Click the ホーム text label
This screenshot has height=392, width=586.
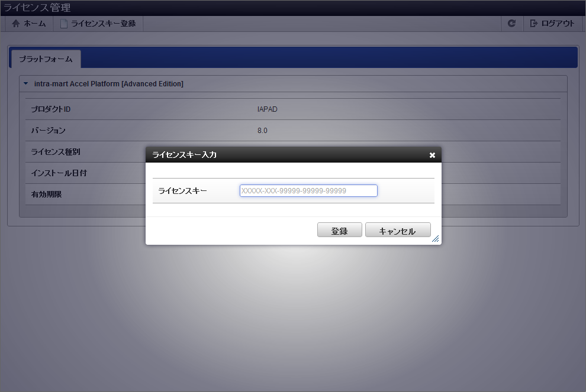pos(35,24)
